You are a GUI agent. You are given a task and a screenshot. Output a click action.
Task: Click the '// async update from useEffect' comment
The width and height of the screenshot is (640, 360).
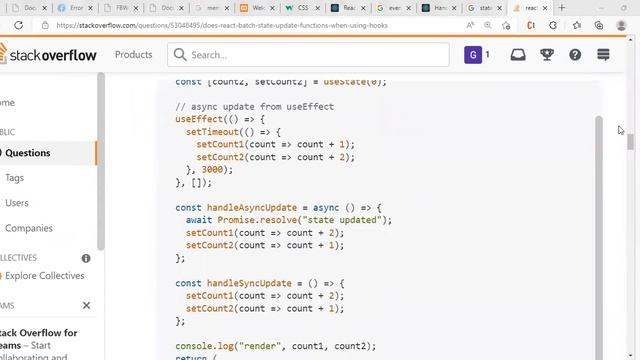(254, 107)
